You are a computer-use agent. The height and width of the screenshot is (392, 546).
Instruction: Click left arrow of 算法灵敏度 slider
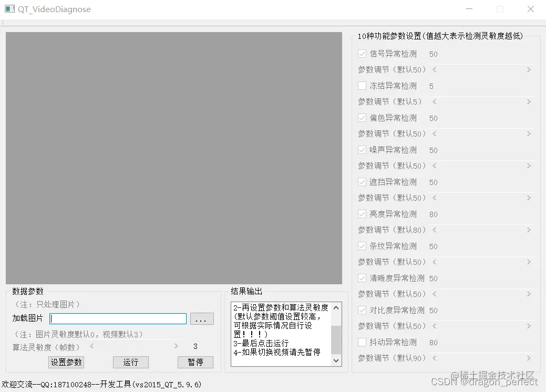[x=92, y=346]
